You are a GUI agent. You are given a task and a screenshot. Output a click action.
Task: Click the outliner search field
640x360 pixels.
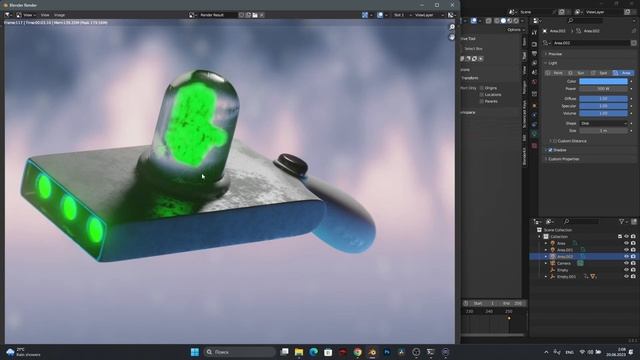click(581, 222)
